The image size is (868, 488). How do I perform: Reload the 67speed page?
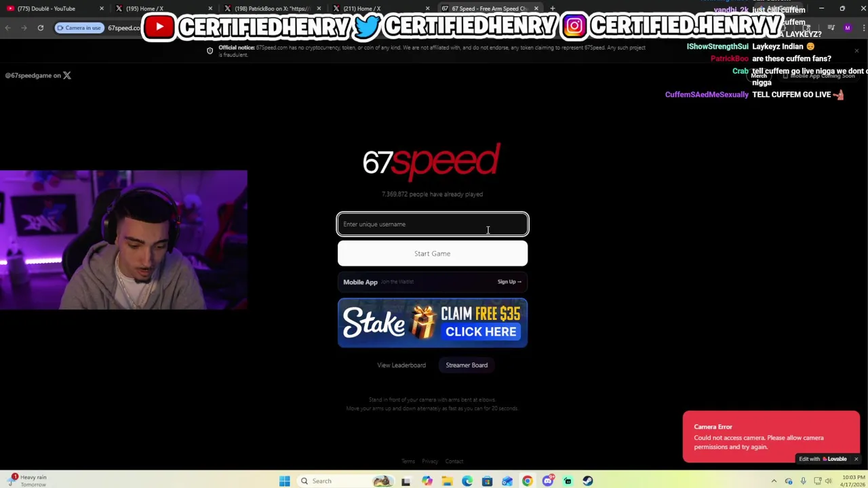(x=41, y=28)
